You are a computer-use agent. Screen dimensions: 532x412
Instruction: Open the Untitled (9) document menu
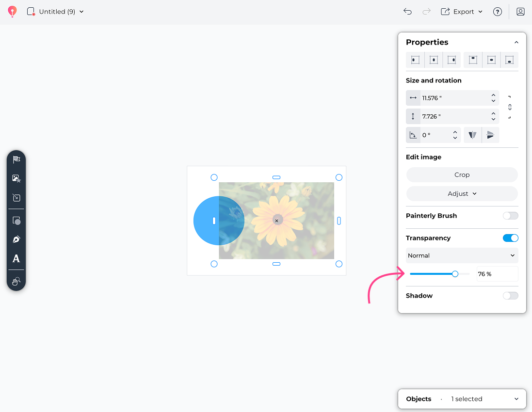[x=55, y=12]
